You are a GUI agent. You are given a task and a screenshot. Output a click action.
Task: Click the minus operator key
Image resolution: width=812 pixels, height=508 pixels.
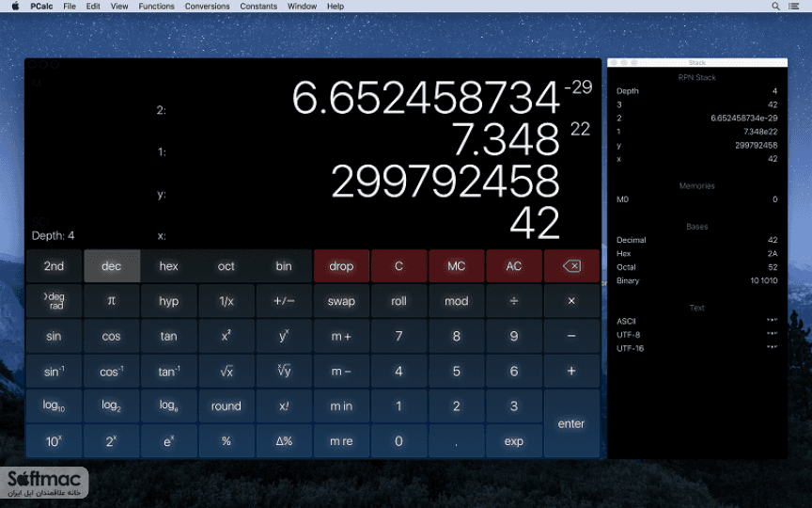point(571,336)
